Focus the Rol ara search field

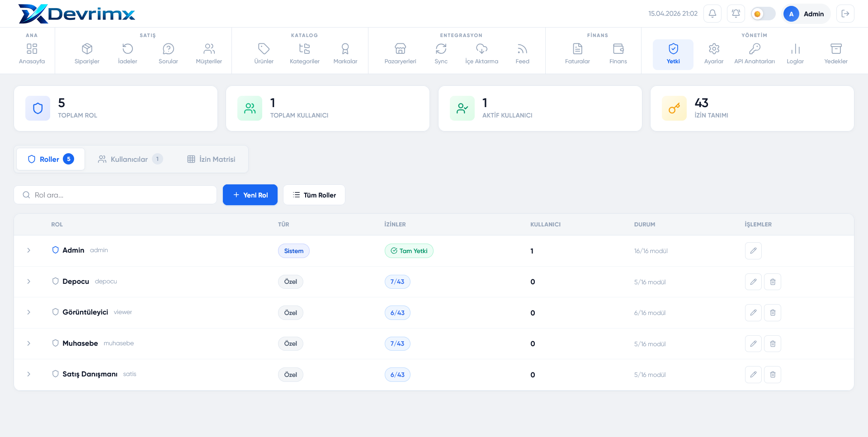coord(115,195)
